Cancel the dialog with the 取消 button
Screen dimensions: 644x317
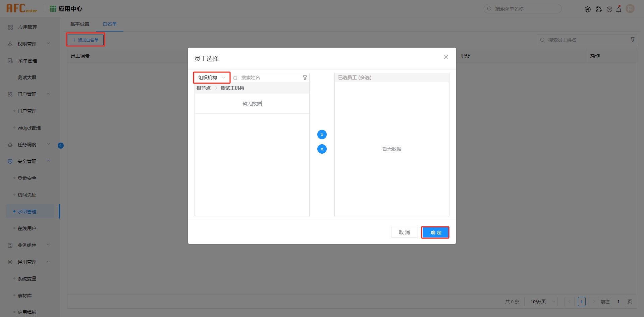click(404, 232)
